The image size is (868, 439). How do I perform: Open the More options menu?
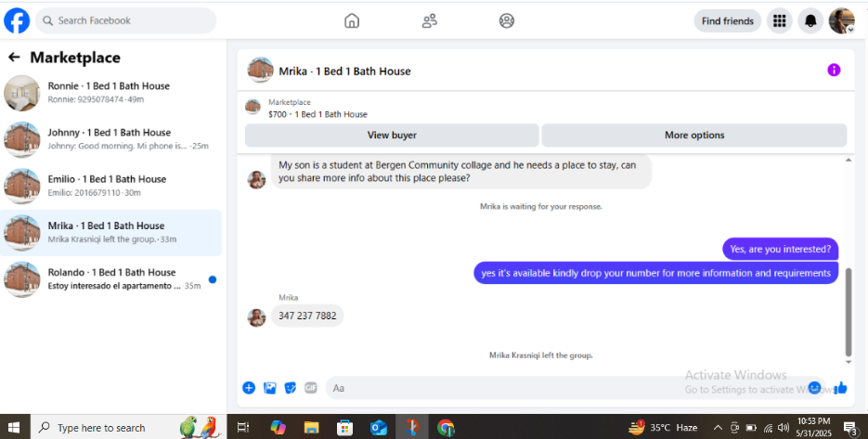point(694,136)
